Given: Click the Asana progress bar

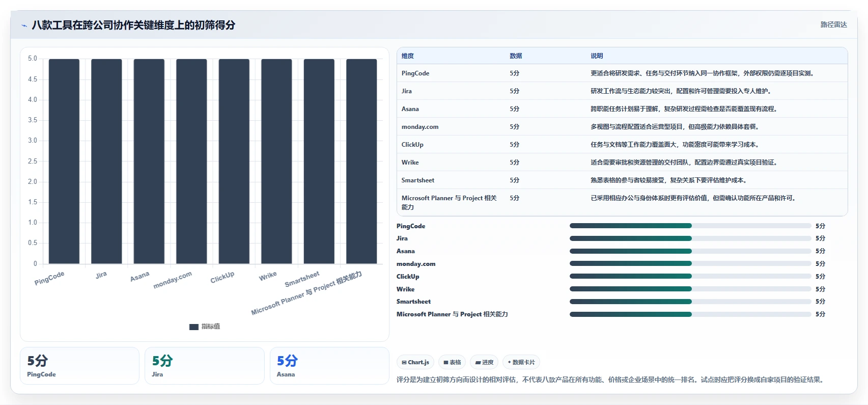Looking at the screenshot, I should coord(690,251).
